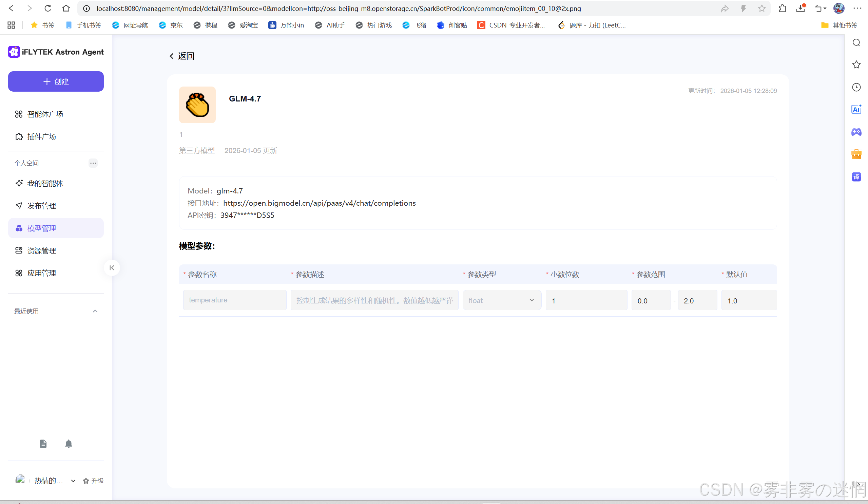
Task: Open the document icon in sidebar footer
Action: [x=43, y=444]
